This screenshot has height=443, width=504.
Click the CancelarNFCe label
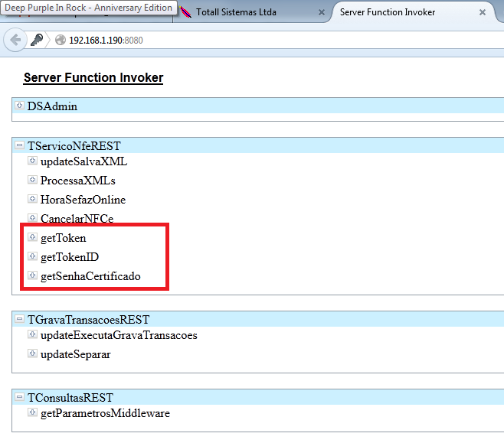[77, 219]
